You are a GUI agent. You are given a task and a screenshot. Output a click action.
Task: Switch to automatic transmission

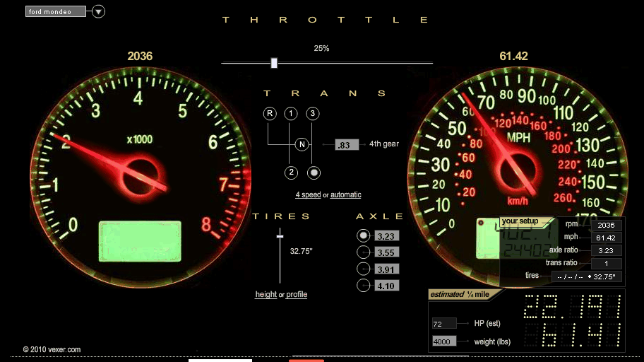click(345, 195)
